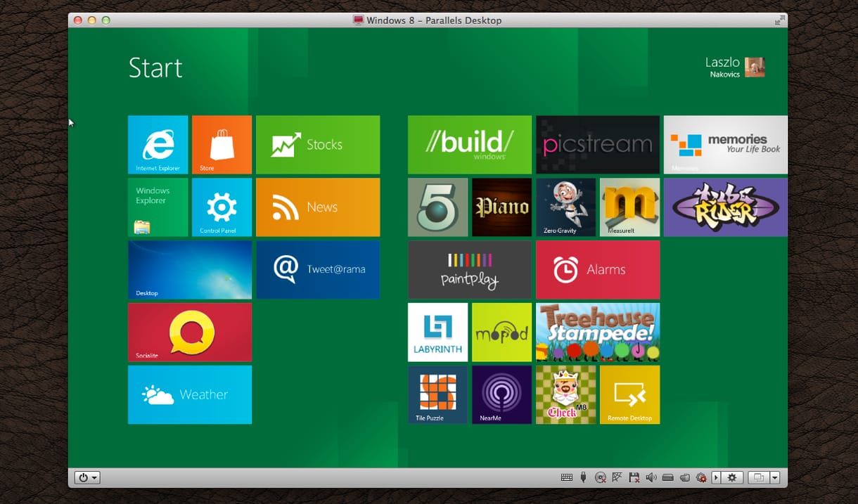Open the view mode dropdown arrow
This screenshot has height=504, width=858.
tap(775, 478)
